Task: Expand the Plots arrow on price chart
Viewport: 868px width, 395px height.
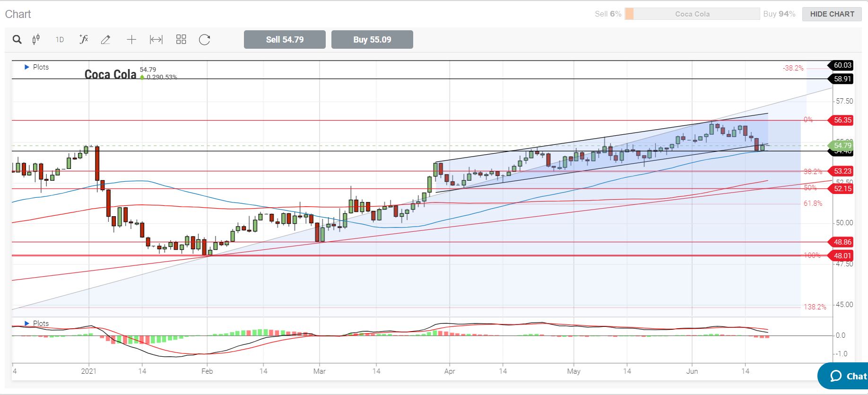Action: tap(27, 67)
